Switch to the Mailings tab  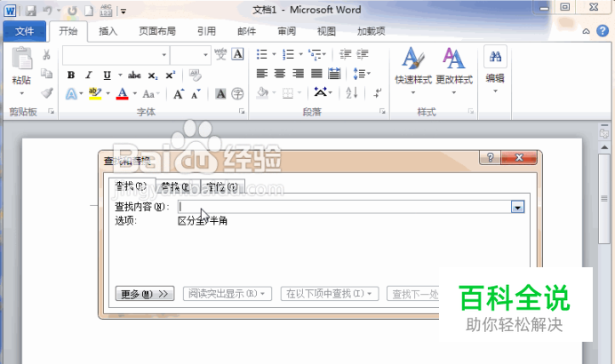[247, 31]
